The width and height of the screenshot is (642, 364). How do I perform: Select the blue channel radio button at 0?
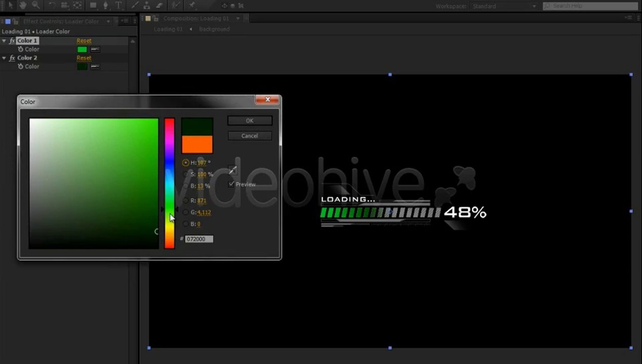pos(186,224)
